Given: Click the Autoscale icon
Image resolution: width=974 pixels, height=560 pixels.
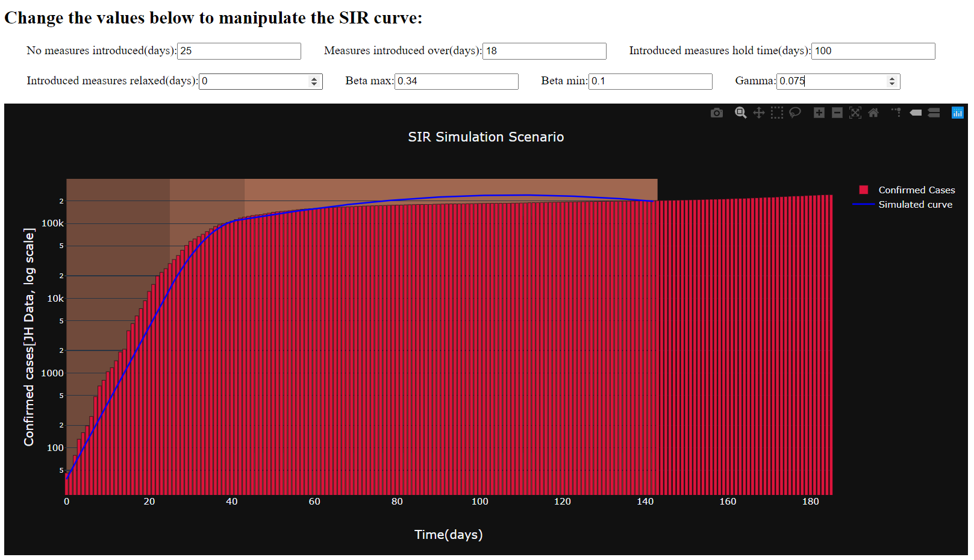Looking at the screenshot, I should click(855, 113).
